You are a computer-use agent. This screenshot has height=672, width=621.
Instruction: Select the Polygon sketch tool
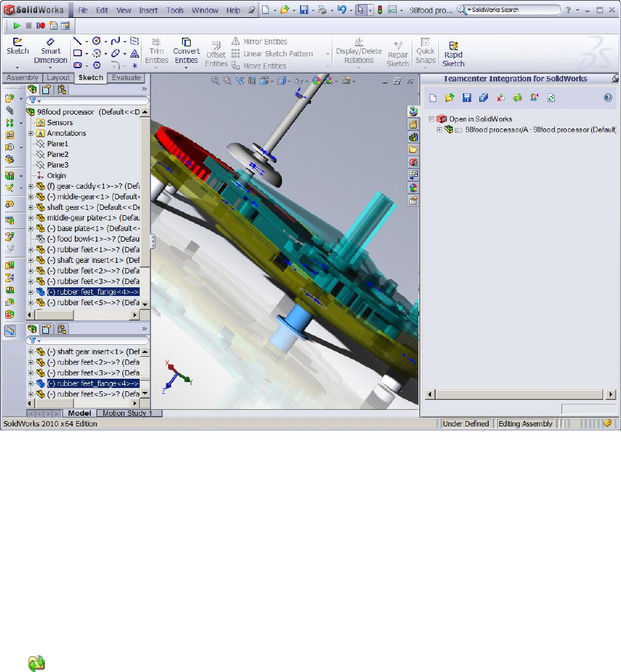pos(97,65)
